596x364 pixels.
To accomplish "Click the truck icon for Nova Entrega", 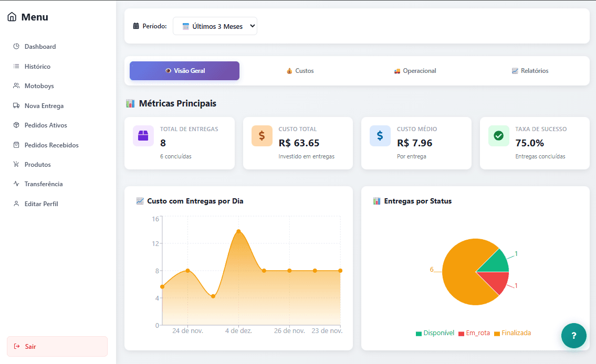I will point(16,105).
